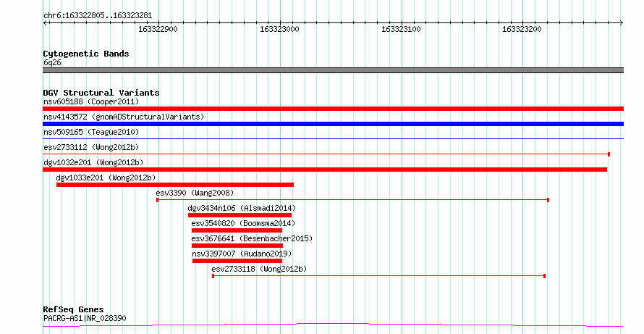The image size is (644, 334).
Task: Select the gray 6q26 cytogenetic band bar
Action: 333,70
